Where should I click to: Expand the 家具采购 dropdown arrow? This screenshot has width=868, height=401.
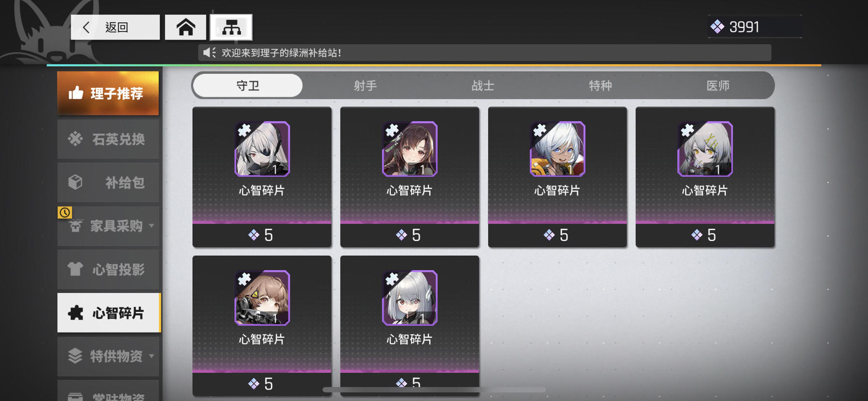click(x=152, y=226)
